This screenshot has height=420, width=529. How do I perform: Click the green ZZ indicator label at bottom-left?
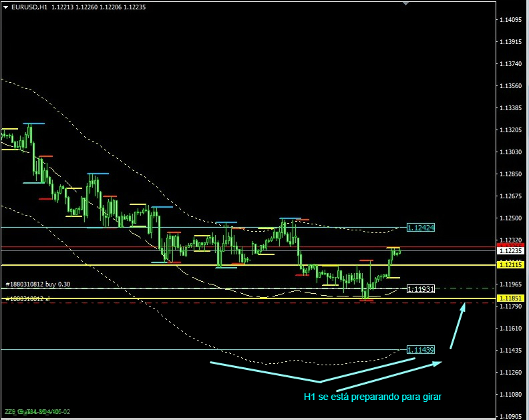click(37, 412)
